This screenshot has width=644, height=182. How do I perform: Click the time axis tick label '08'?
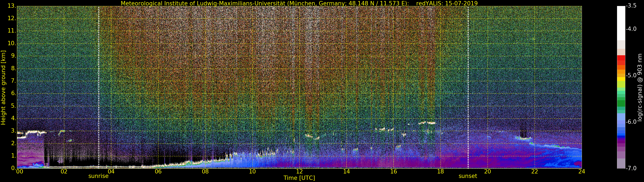pos(205,172)
